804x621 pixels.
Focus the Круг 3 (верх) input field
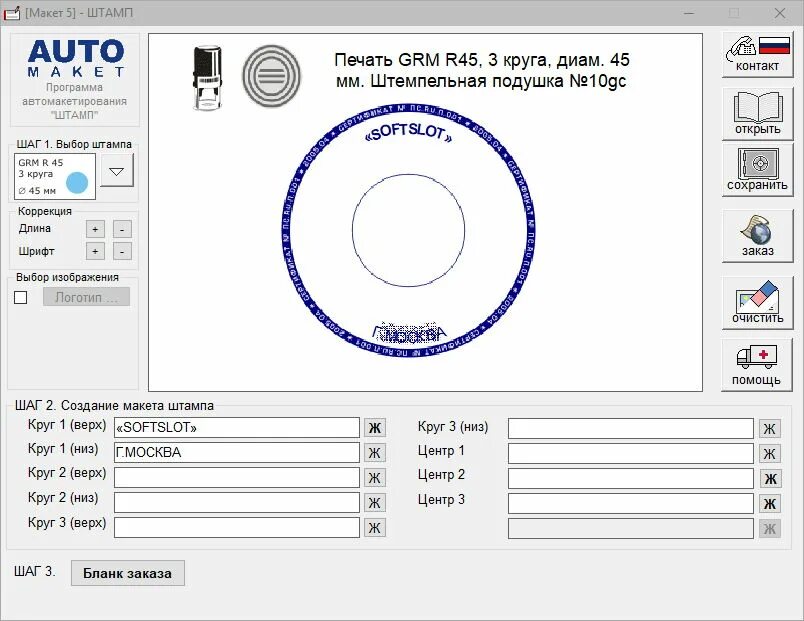236,527
